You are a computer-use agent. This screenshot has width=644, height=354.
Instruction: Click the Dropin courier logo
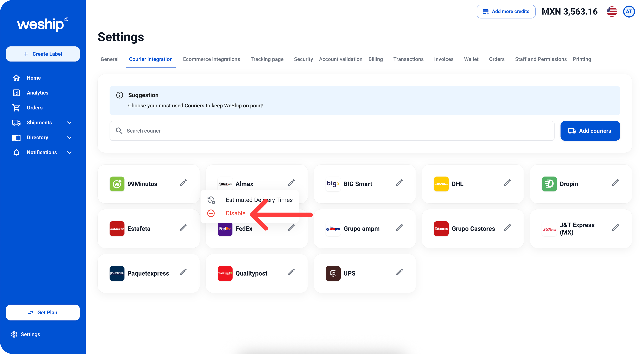pos(549,184)
